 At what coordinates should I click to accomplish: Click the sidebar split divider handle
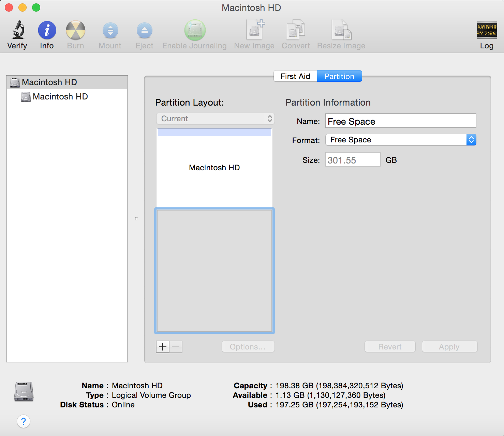[136, 219]
